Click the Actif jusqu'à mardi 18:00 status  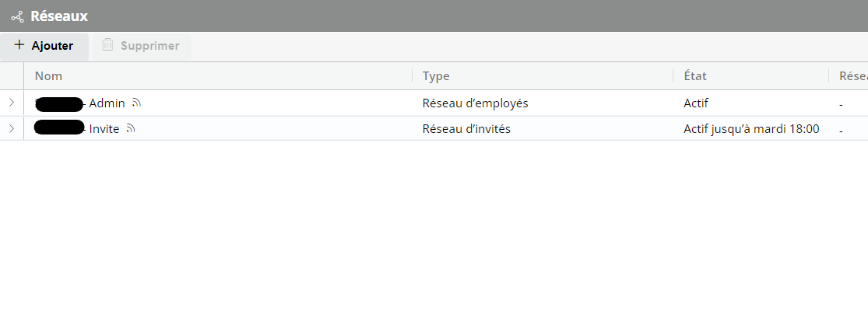tap(750, 128)
